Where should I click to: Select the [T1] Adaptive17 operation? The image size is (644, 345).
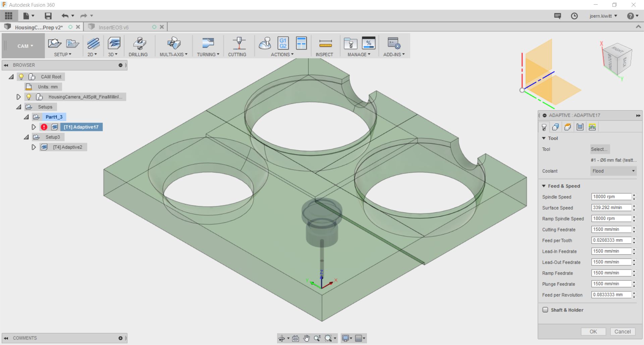[81, 127]
